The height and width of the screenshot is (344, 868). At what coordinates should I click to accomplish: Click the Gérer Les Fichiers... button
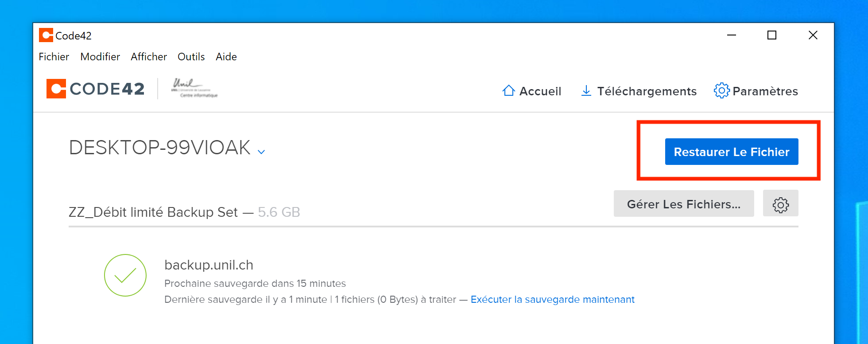683,204
